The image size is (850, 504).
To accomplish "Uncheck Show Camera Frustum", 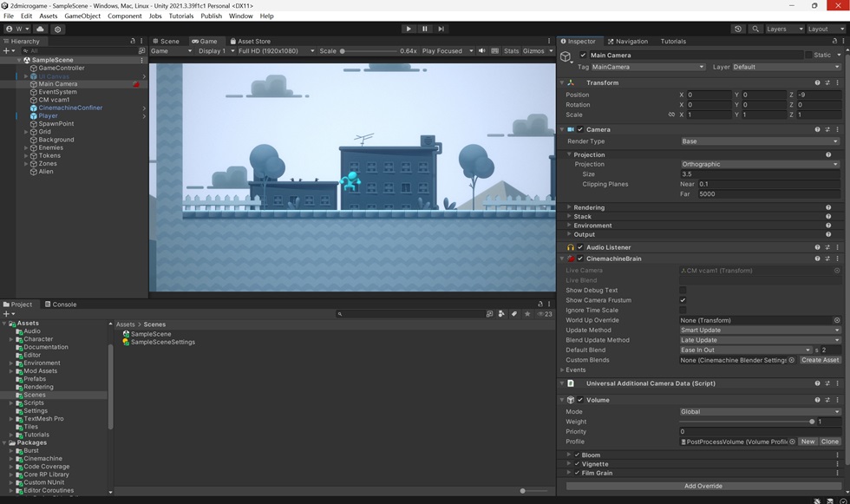I will point(683,299).
